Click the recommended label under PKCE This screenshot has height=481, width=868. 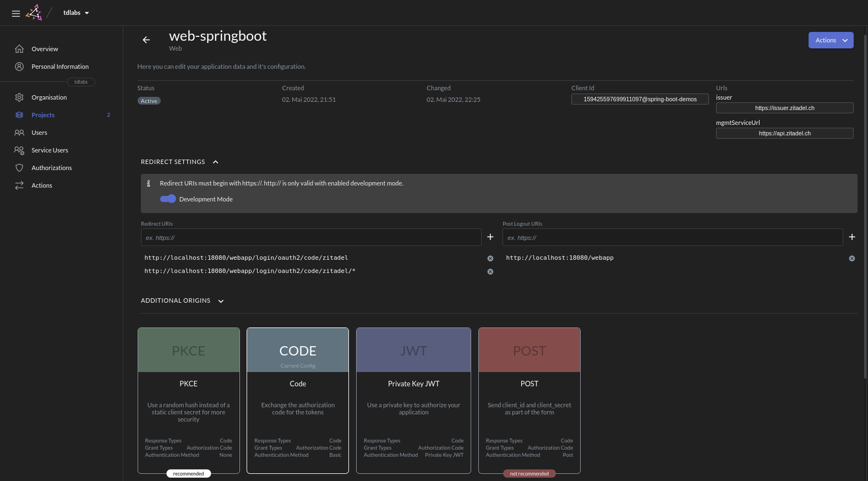189,474
